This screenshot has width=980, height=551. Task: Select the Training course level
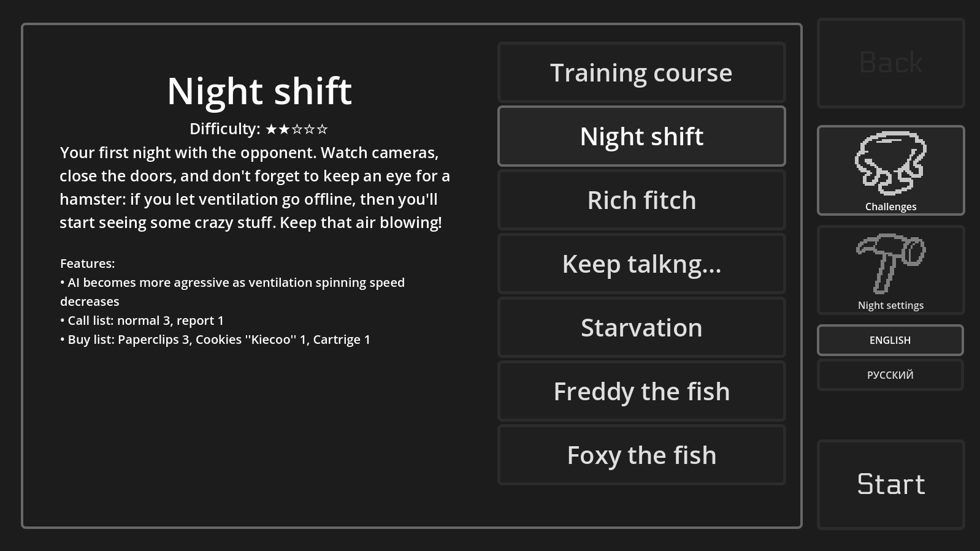point(641,73)
